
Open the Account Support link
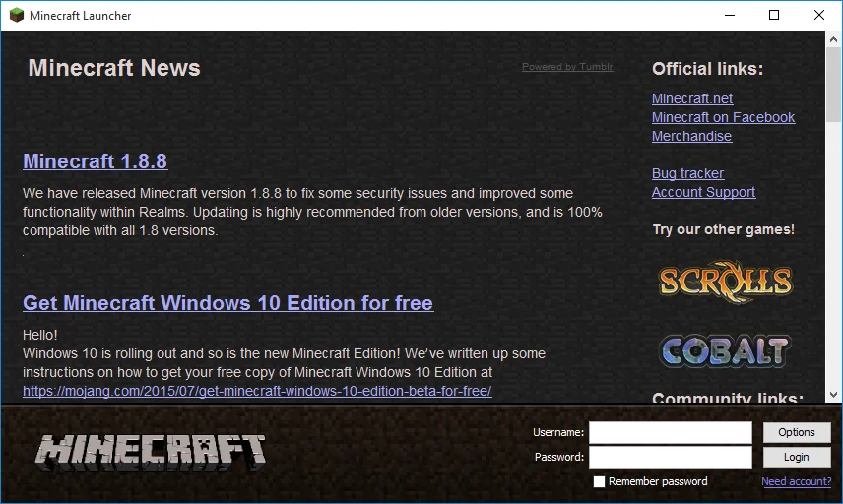click(x=703, y=192)
